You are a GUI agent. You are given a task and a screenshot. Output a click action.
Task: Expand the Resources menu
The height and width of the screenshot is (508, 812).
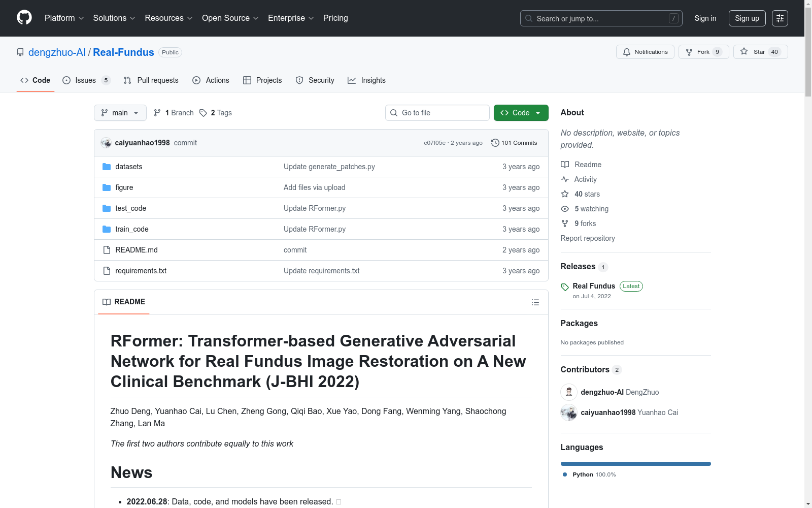(169, 18)
